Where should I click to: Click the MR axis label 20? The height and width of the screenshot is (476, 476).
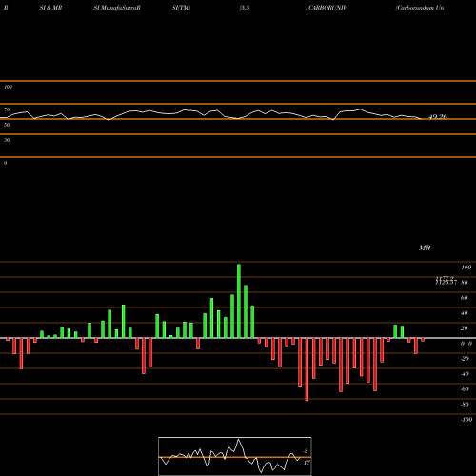coord(464,328)
